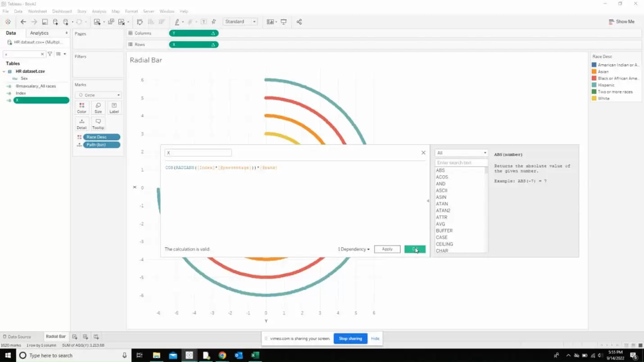Close the calculation editor dialog
Screen dimensions: 644x362
(x=423, y=153)
